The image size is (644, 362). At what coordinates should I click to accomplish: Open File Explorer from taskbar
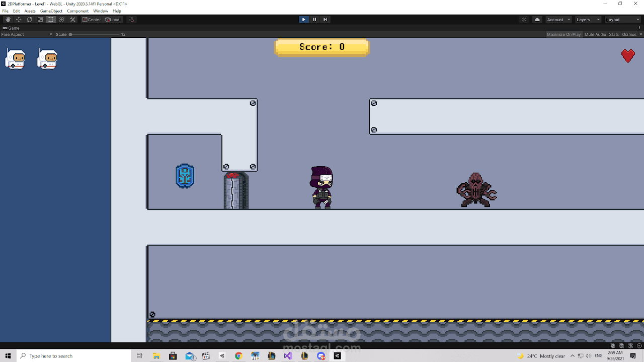point(156,355)
